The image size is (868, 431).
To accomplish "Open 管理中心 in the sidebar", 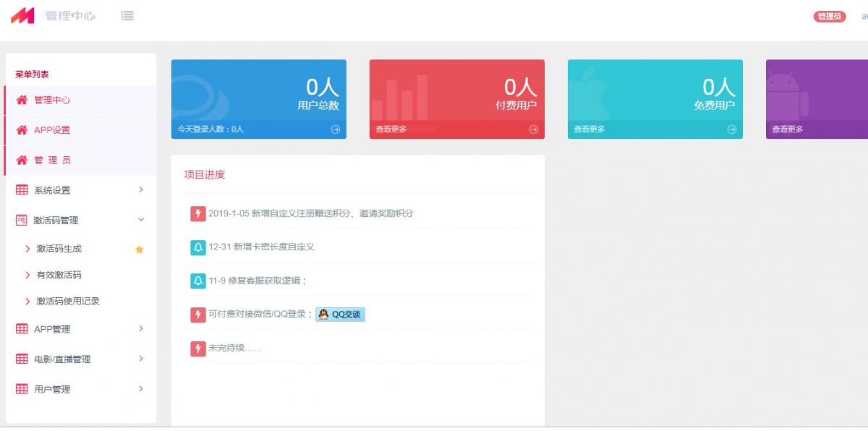I will (x=52, y=100).
